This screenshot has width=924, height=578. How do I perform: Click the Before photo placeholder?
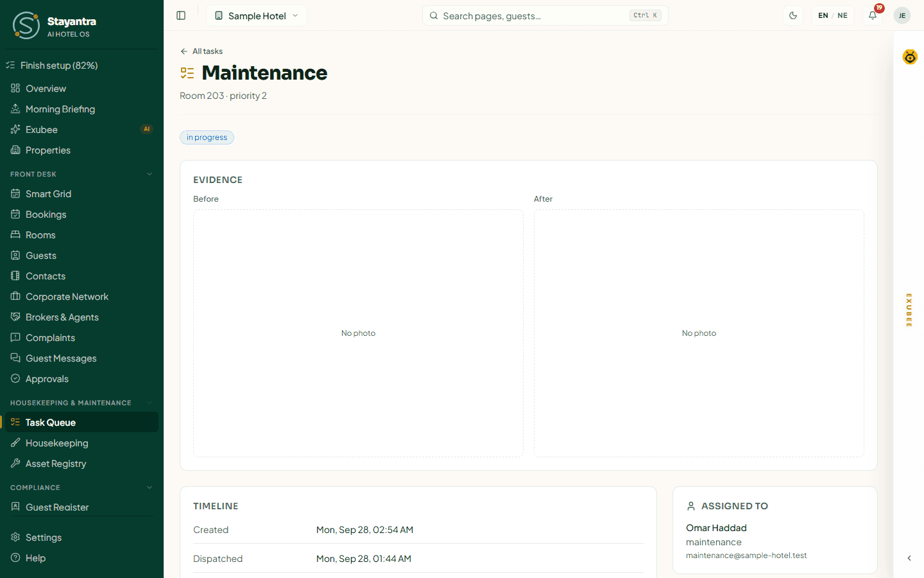pos(358,333)
